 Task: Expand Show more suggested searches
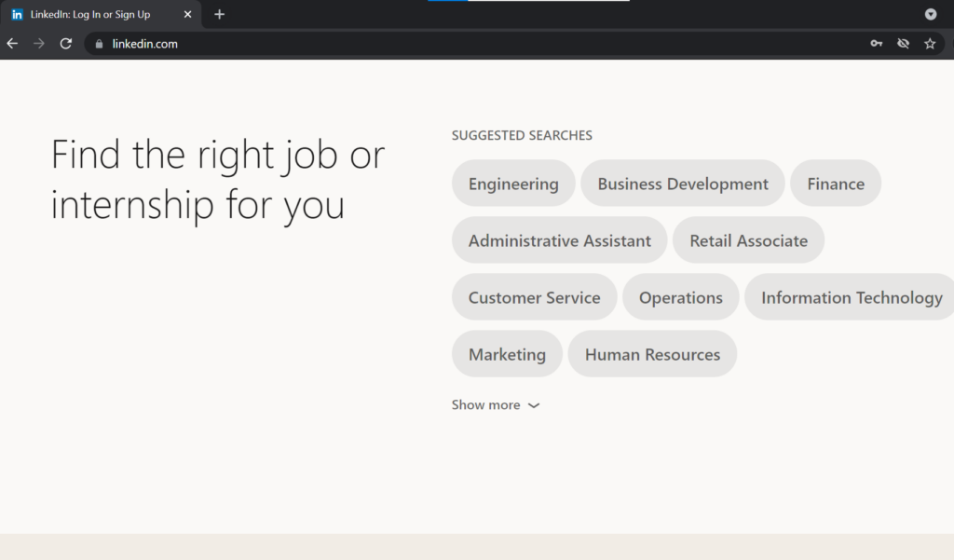(496, 405)
